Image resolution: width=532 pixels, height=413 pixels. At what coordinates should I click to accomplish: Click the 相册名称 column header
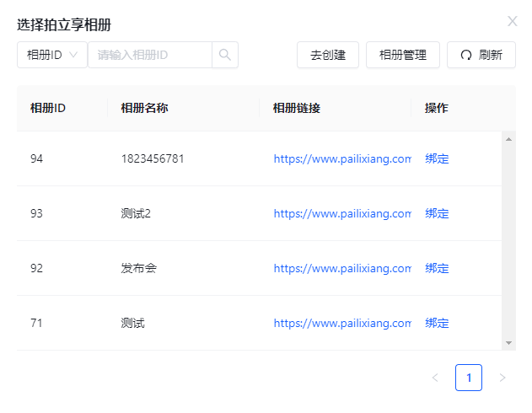(144, 108)
